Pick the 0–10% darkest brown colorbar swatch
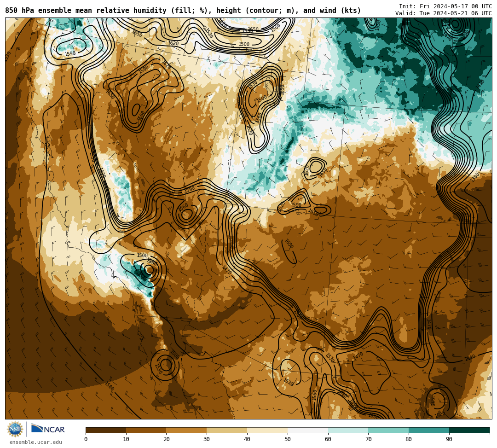The width and height of the screenshot is (497, 448). click(x=106, y=430)
